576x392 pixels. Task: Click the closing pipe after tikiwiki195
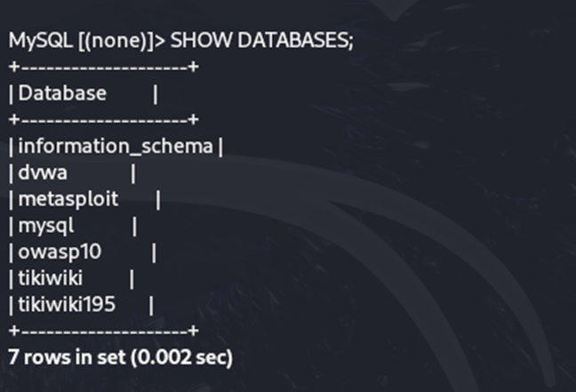click(151, 305)
